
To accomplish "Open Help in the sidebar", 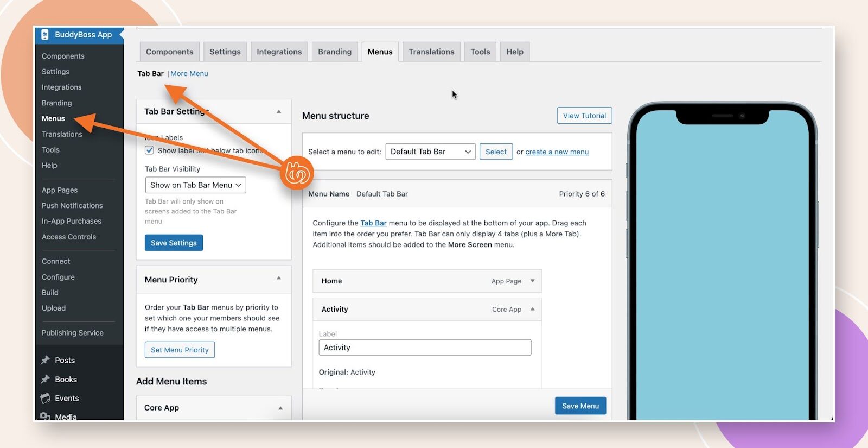I will point(49,166).
